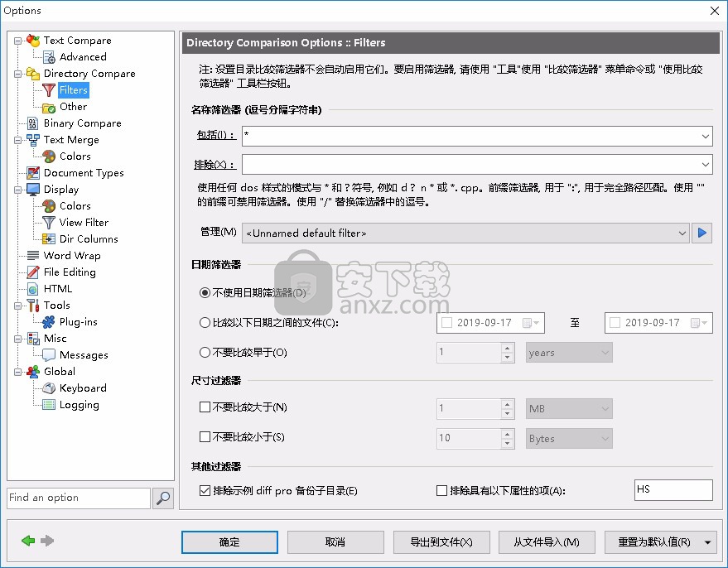
Task: Click the 导出到文件(X) button
Action: click(441, 542)
